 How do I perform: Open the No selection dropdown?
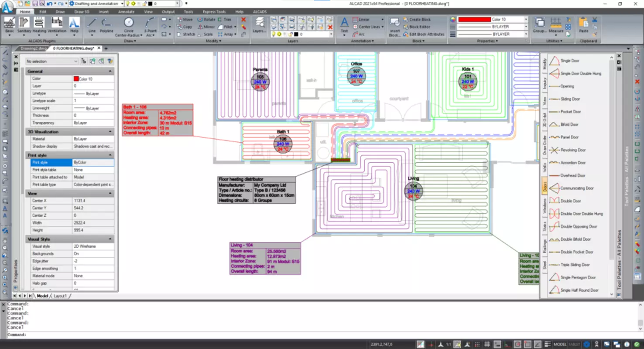click(51, 62)
